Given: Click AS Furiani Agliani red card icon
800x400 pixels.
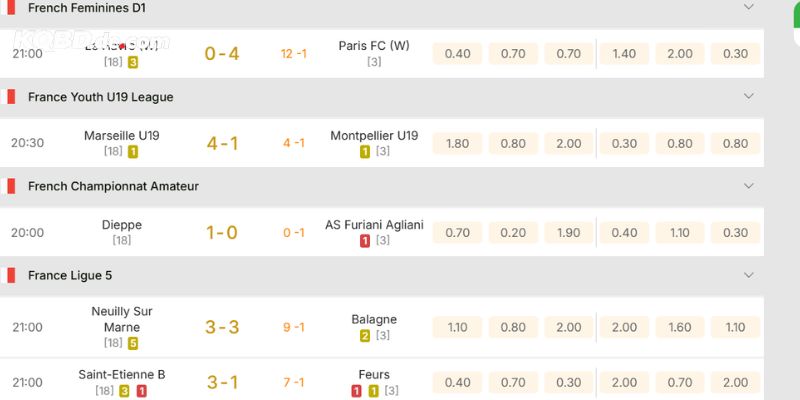Looking at the screenshot, I should [365, 241].
